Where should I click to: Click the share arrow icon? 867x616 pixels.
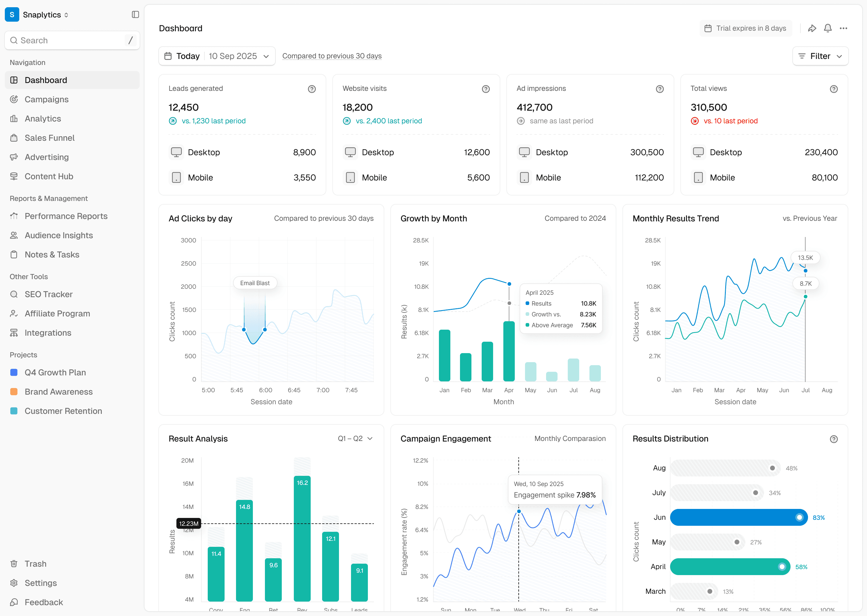812,29
